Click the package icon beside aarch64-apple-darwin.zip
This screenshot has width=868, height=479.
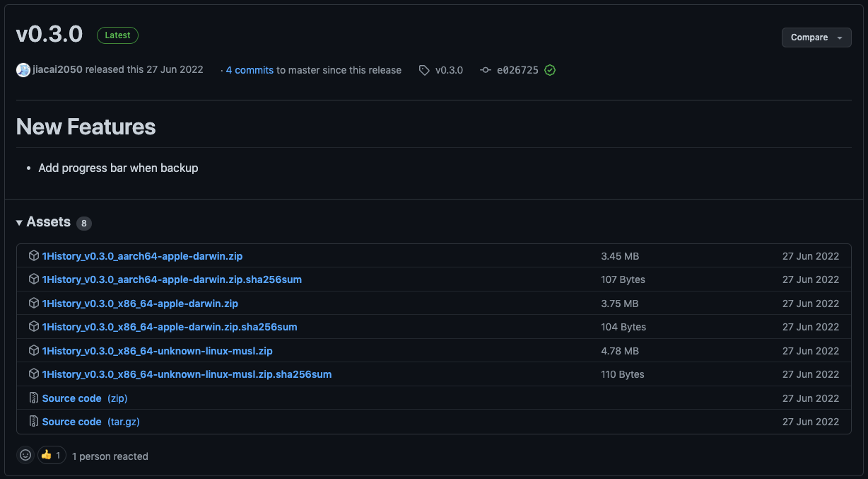(x=33, y=255)
